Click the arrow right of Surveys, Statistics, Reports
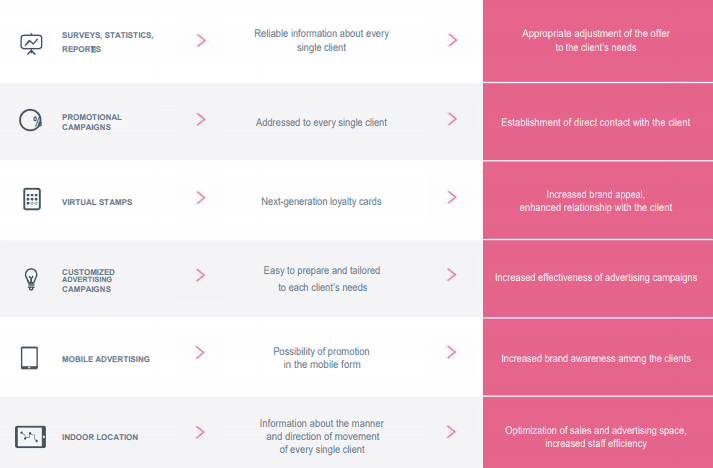Image resolution: width=713 pixels, height=468 pixels. tap(201, 40)
